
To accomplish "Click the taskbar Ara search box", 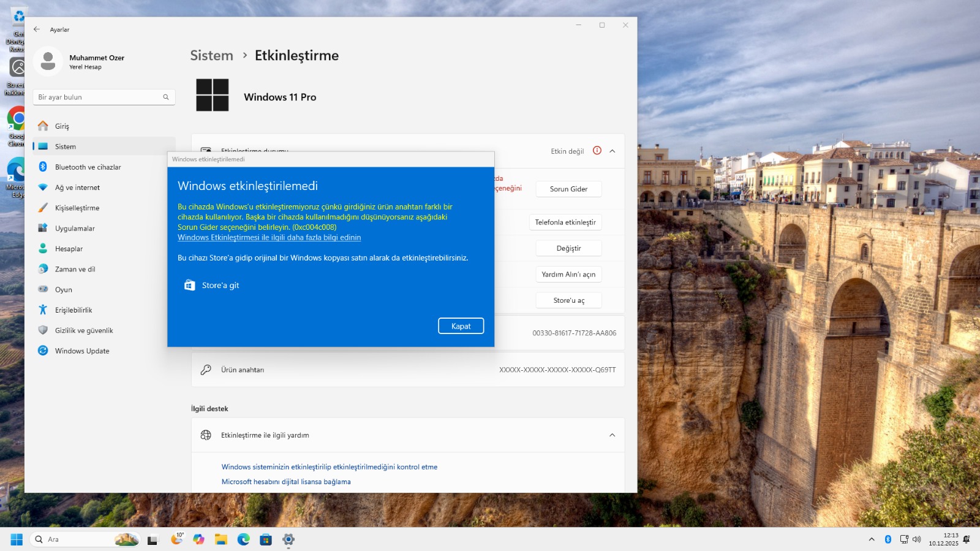I will point(85,539).
